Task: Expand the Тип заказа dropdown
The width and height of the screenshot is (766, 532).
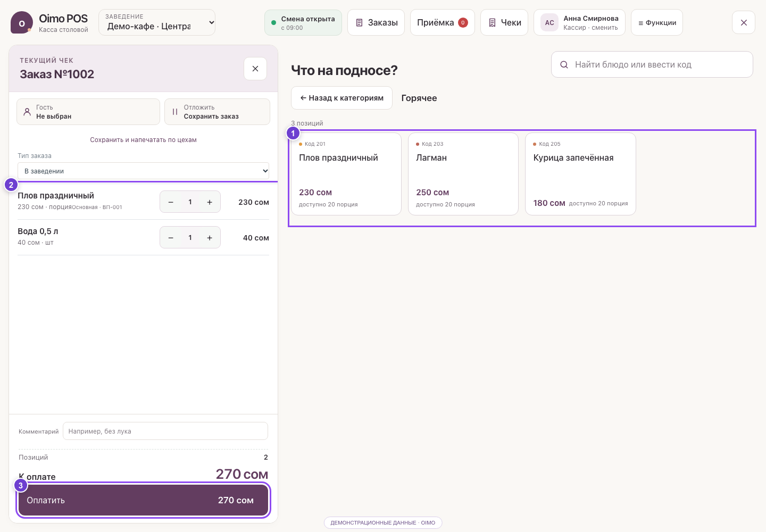Action: 144,171
